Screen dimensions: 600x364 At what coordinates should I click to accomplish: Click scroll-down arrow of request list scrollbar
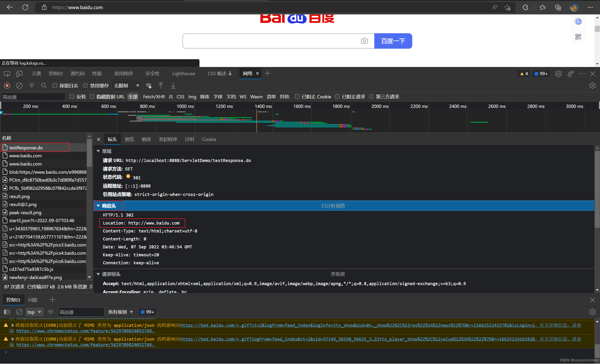(x=89, y=277)
